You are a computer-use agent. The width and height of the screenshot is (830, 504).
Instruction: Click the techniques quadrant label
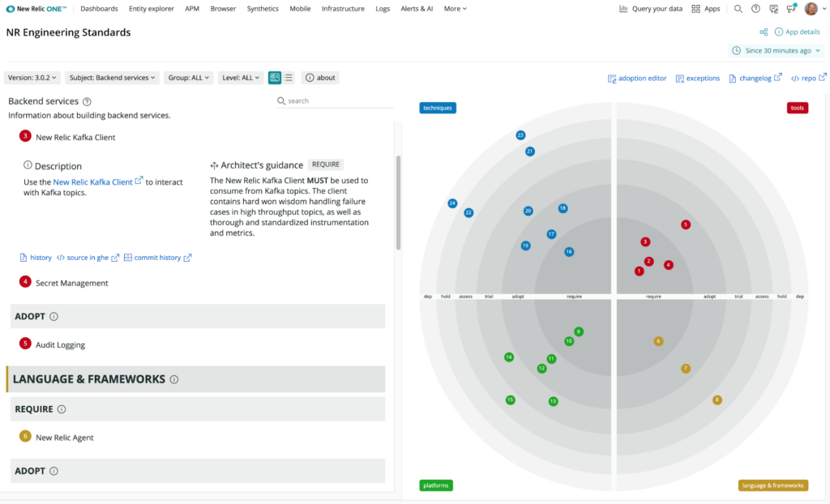[438, 108]
